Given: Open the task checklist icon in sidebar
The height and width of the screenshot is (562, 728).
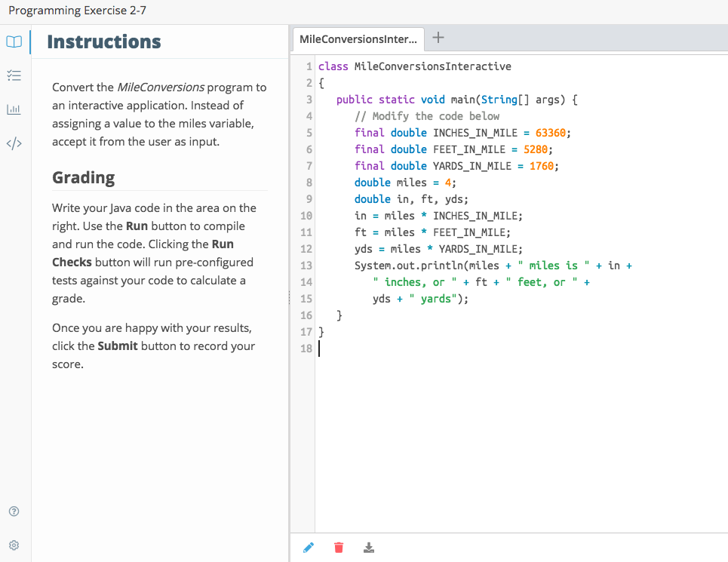Looking at the screenshot, I should click(14, 75).
